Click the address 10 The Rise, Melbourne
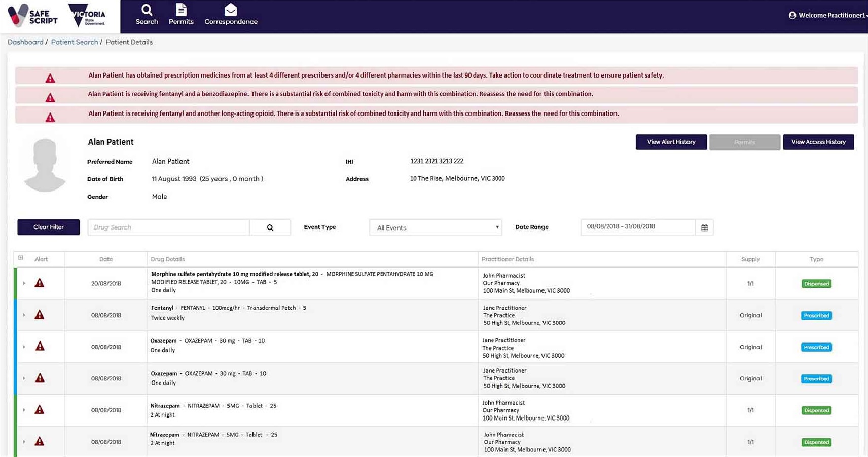 pyautogui.click(x=457, y=178)
